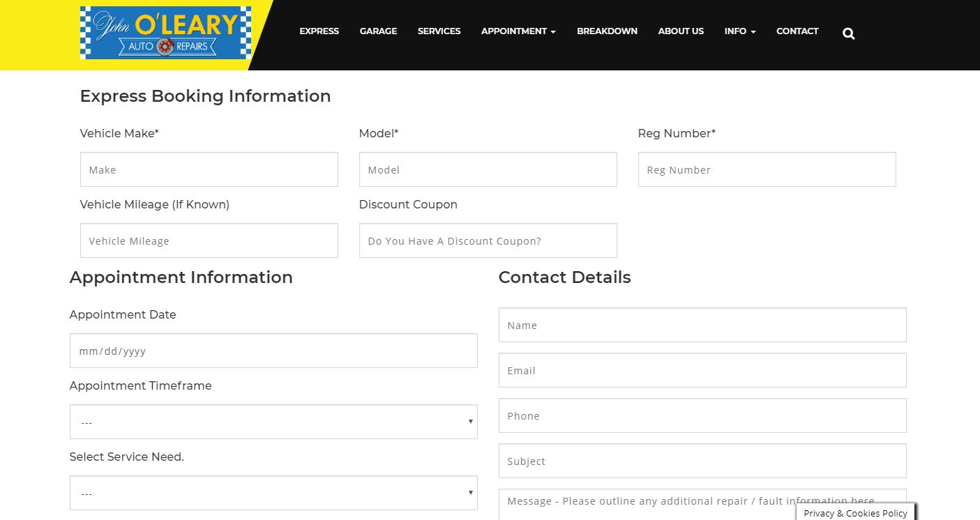Go to the Express menu item
The image size is (980, 520).
(319, 31)
